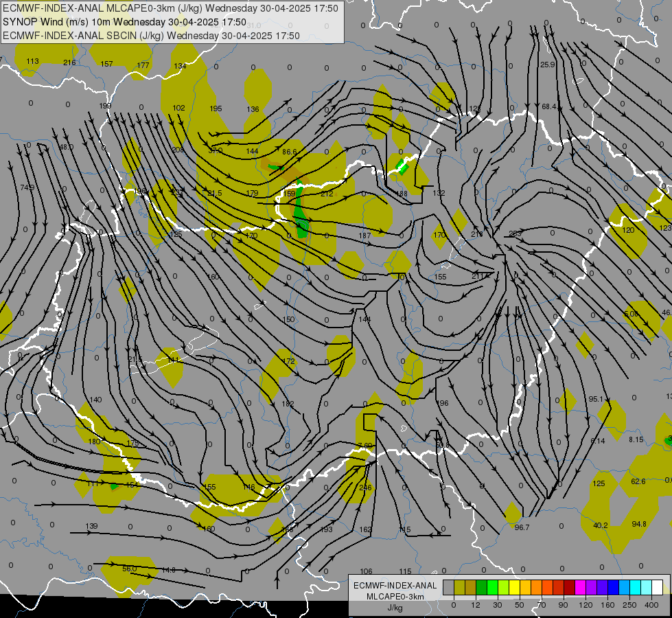Click the SBCIN header line

point(151,36)
